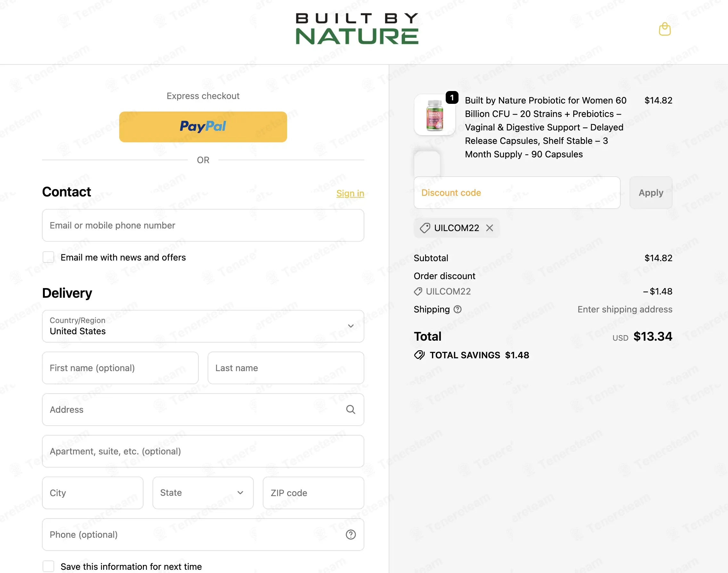Screen dimensions: 728x573
Task: Click the Enter shipping address text
Action: (625, 309)
